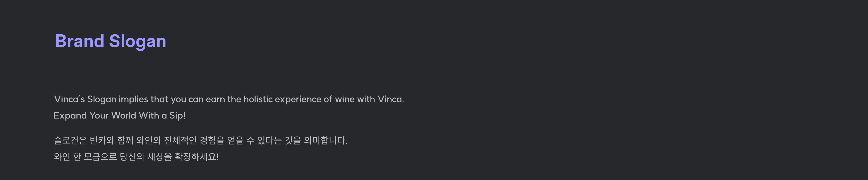
Task: Click the Expand Your World With a Sip! line
Action: tap(120, 116)
